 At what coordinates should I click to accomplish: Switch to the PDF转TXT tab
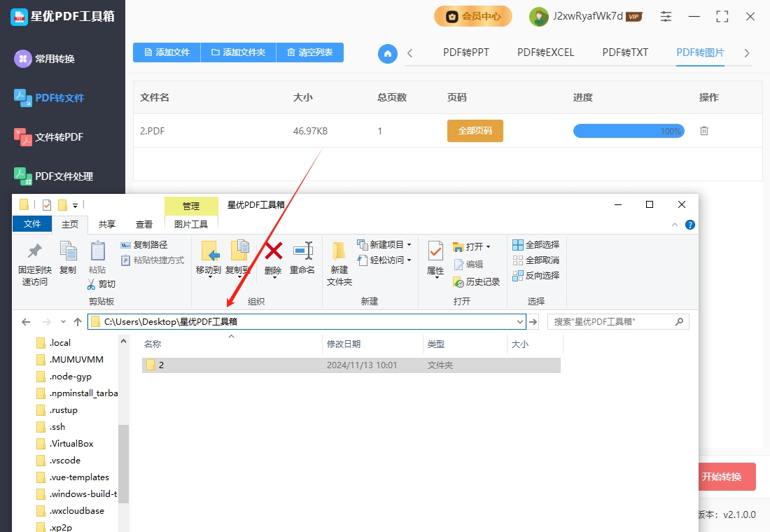click(625, 52)
